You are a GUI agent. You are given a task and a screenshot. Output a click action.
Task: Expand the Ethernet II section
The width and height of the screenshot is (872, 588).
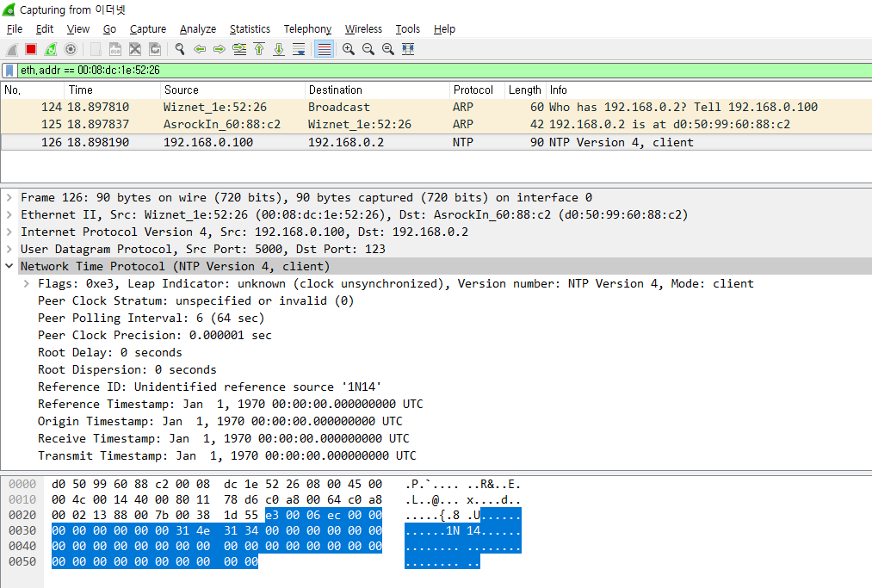(x=9, y=214)
